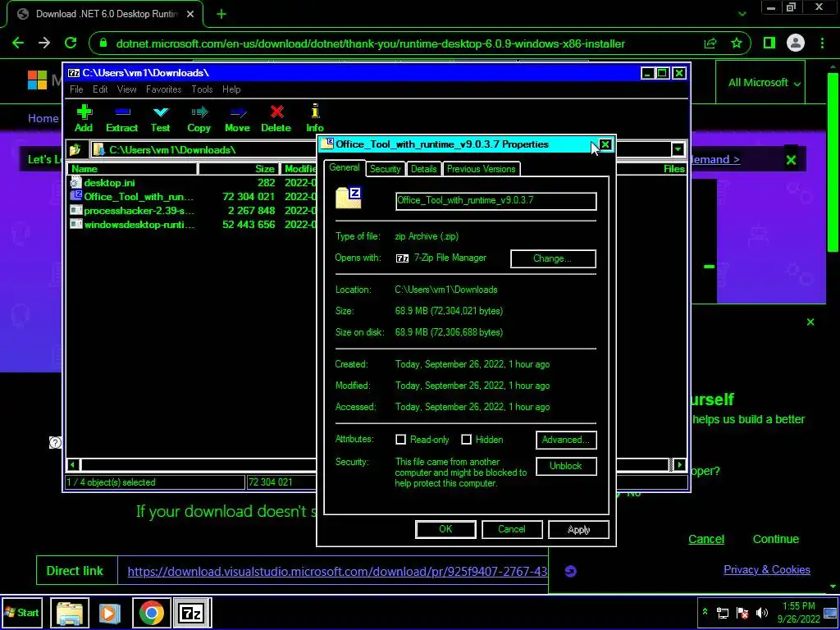Image resolution: width=840 pixels, height=630 pixels.
Task: Open the View menu in 7-Zip
Action: point(127,89)
